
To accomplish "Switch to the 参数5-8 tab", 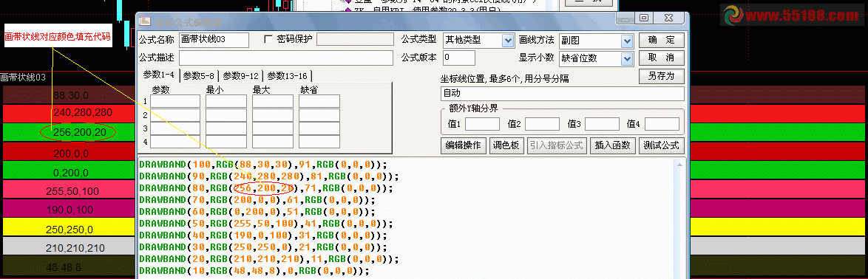I will (199, 76).
